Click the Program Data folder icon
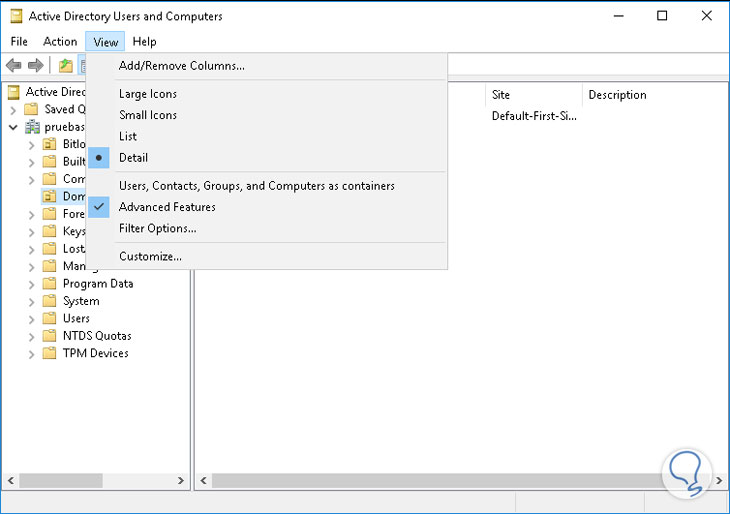This screenshot has width=730, height=514. [49, 284]
